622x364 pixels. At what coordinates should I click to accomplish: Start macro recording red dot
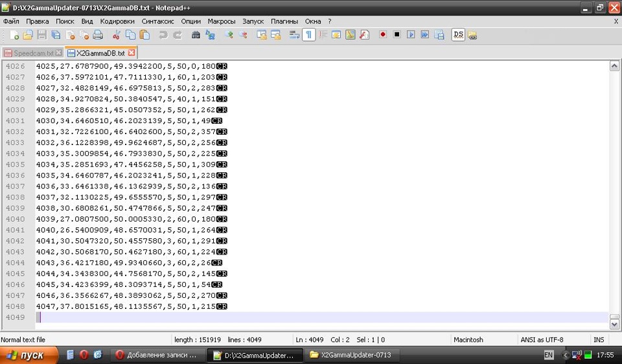383,34
